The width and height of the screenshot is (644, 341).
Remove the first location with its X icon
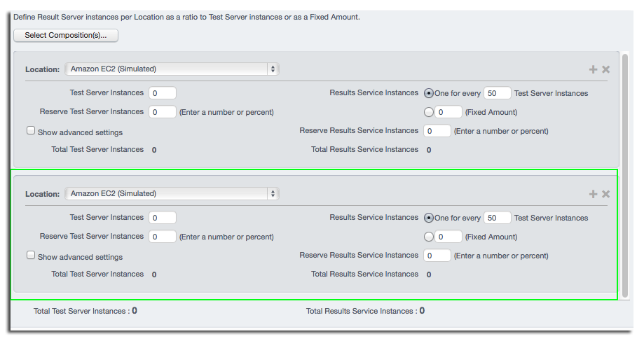(x=605, y=69)
